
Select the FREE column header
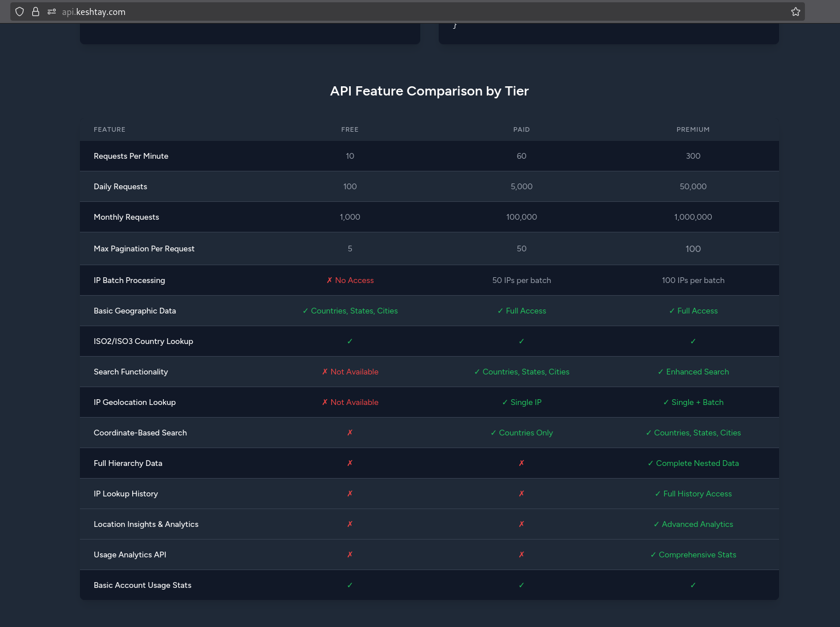(350, 129)
